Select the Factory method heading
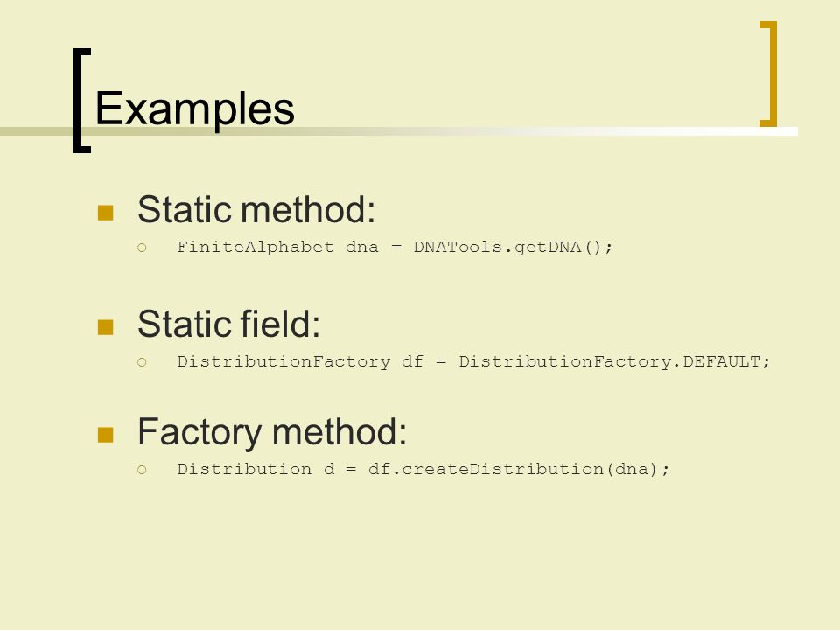 (271, 432)
